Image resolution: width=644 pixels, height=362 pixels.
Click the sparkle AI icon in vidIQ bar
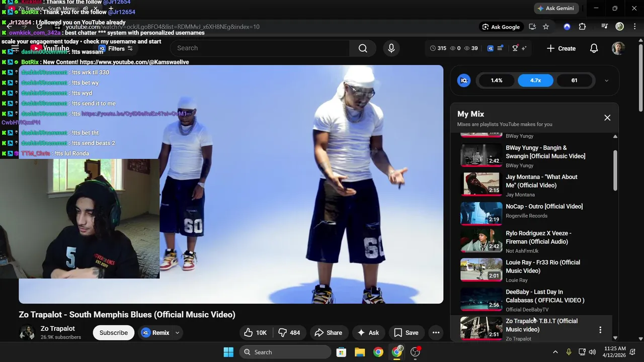click(524, 48)
